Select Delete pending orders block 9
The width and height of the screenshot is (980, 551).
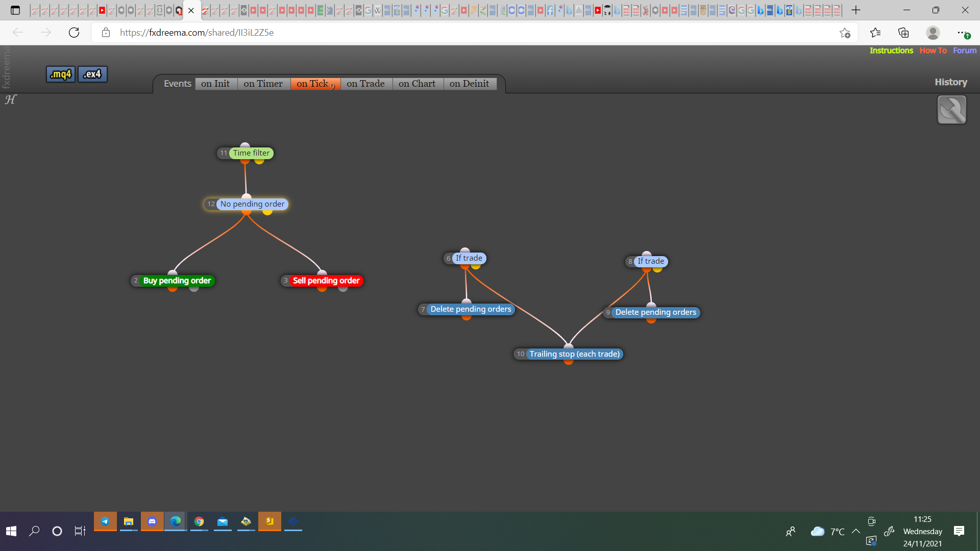[x=655, y=312]
